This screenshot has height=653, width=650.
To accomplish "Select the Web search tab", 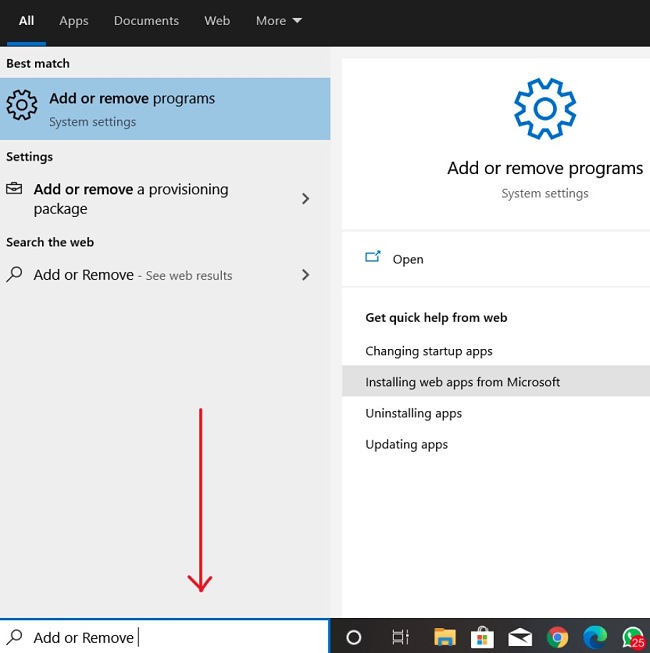I will click(217, 21).
